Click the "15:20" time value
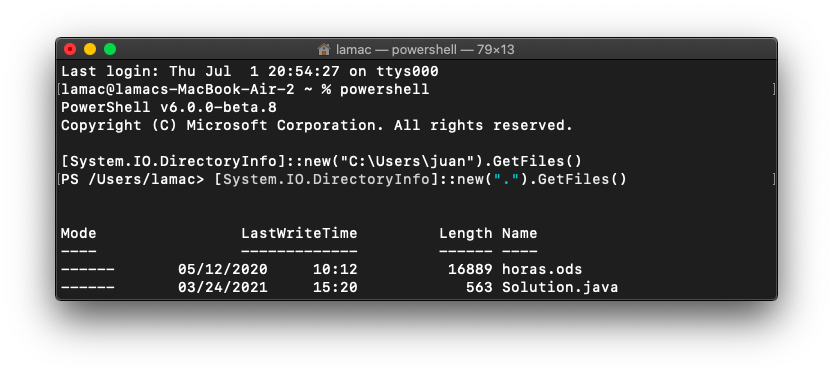The width and height of the screenshot is (833, 374). 335,287
